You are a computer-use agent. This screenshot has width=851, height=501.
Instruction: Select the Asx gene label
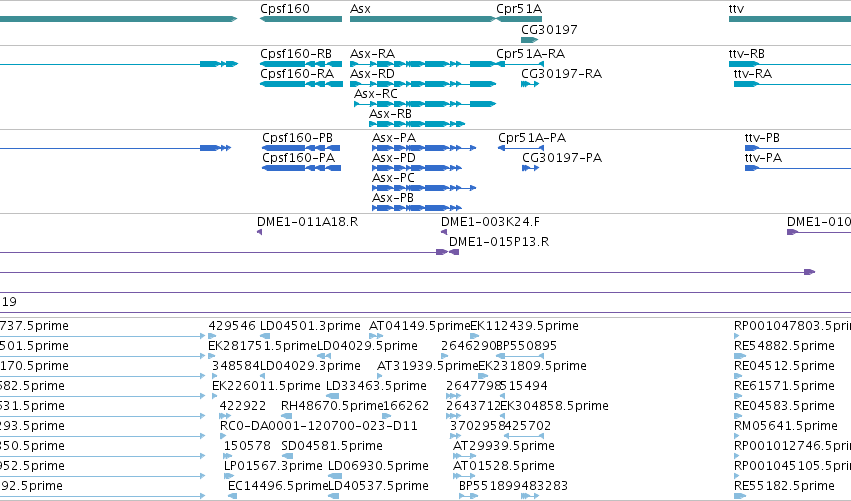pyautogui.click(x=360, y=9)
